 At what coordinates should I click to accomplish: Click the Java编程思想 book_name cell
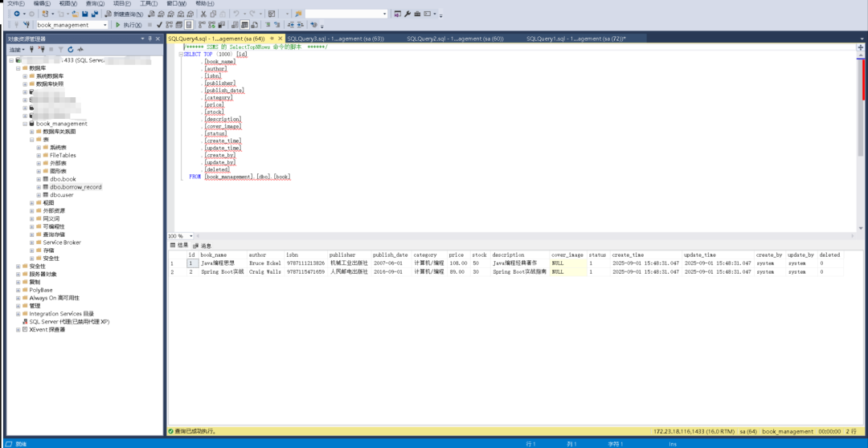coord(222,263)
